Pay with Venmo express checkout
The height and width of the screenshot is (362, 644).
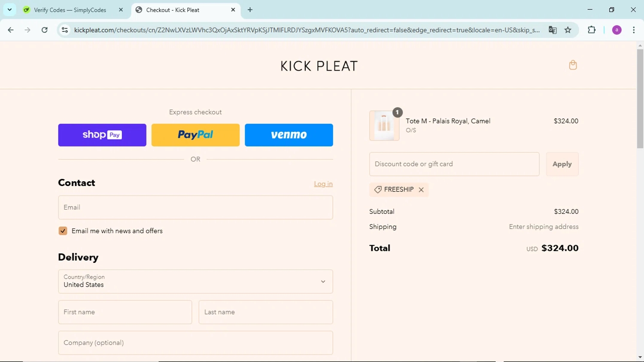pyautogui.click(x=289, y=135)
